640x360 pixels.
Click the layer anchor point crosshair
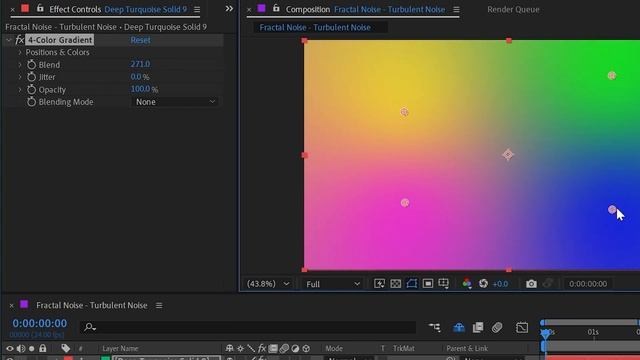pyautogui.click(x=508, y=155)
